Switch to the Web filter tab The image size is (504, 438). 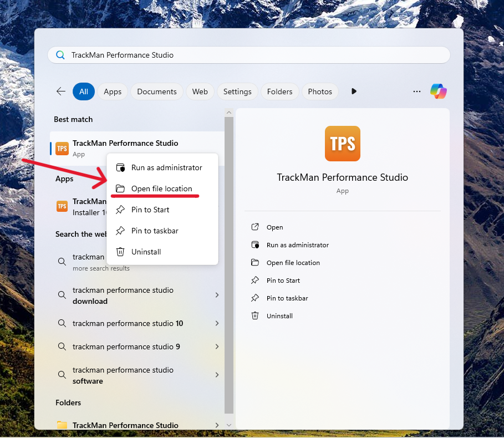point(200,91)
